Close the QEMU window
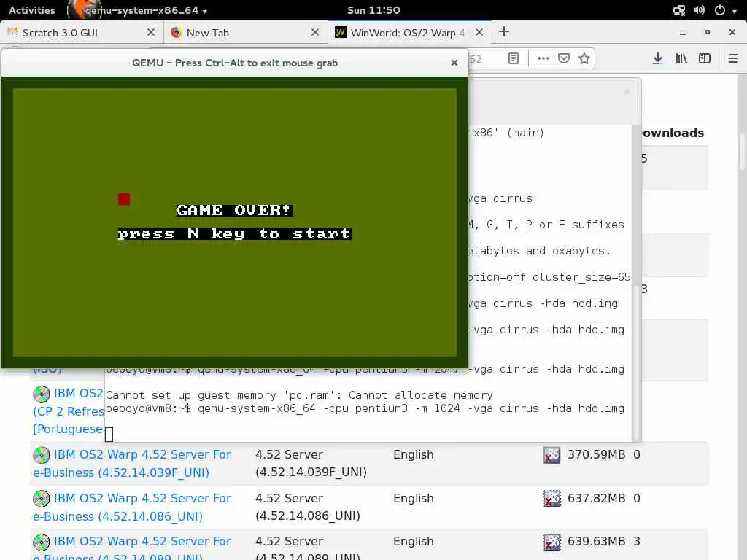The height and width of the screenshot is (560, 747). pos(454,63)
